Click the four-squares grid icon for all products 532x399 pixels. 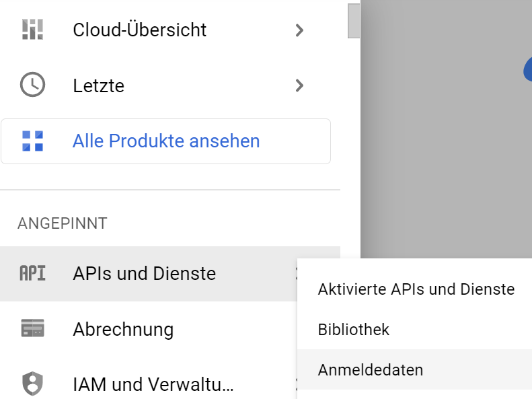point(32,141)
